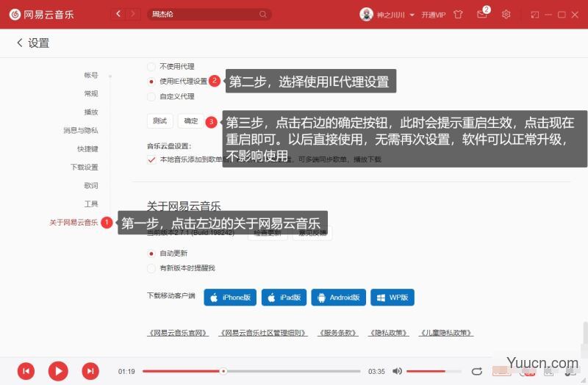Download the iPhone版 client
The height and width of the screenshot is (385, 588).
(230, 298)
